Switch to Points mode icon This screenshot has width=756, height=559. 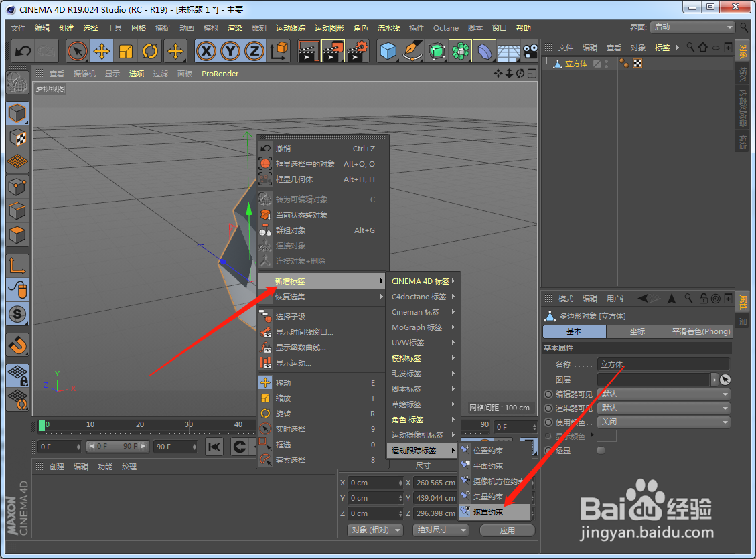17,187
